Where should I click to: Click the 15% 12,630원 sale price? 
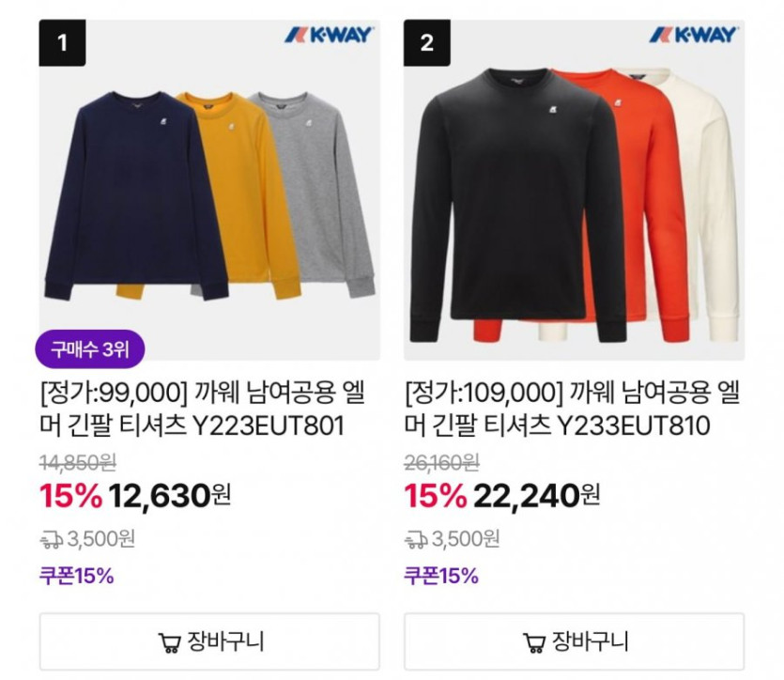pyautogui.click(x=135, y=496)
